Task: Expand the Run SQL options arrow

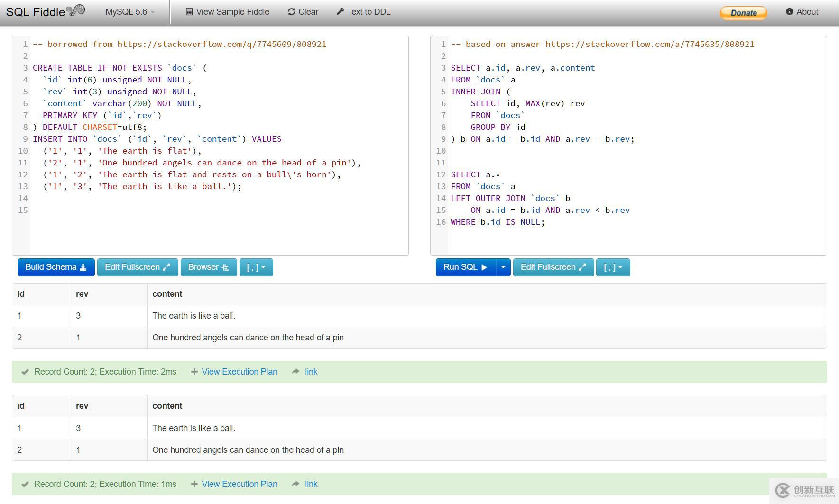Action: click(503, 267)
